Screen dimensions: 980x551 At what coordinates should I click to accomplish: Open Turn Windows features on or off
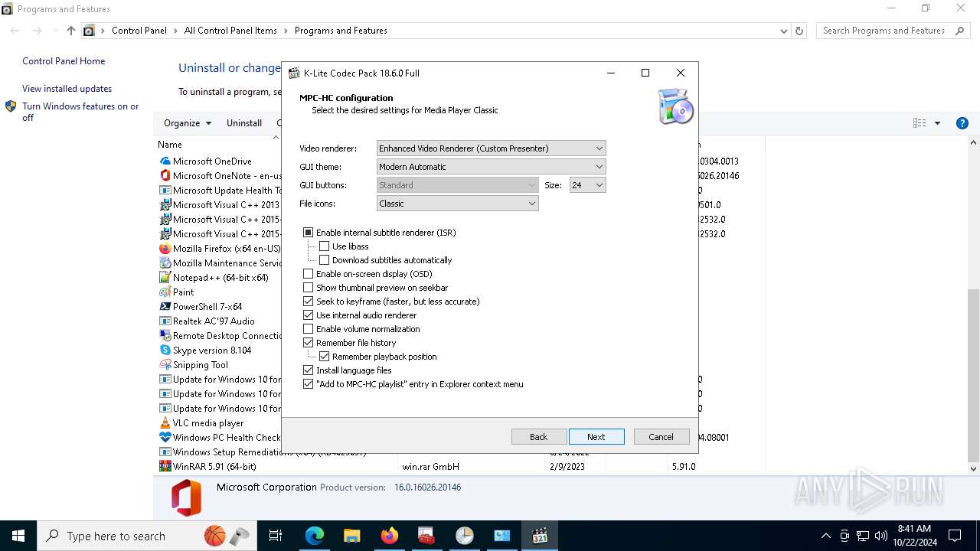(80, 112)
